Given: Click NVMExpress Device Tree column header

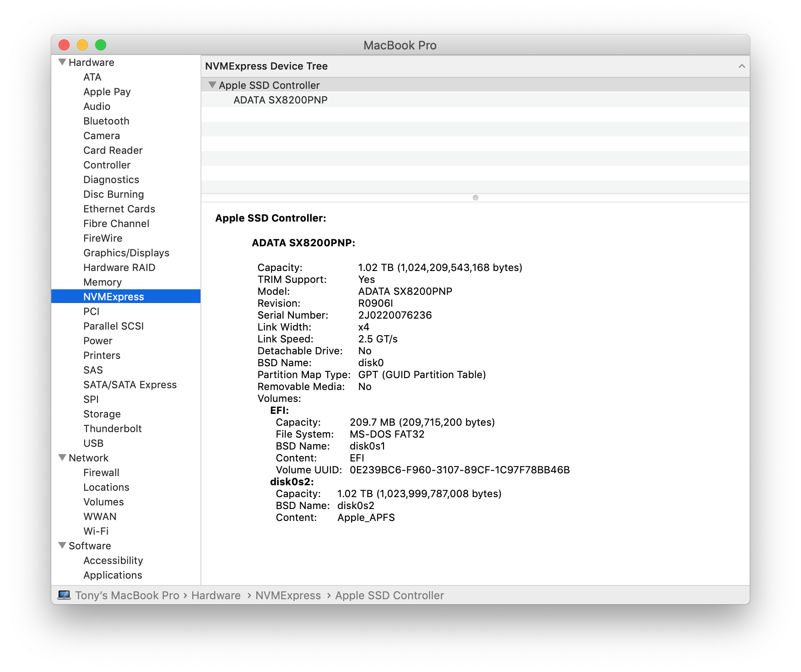Looking at the screenshot, I should pos(475,66).
